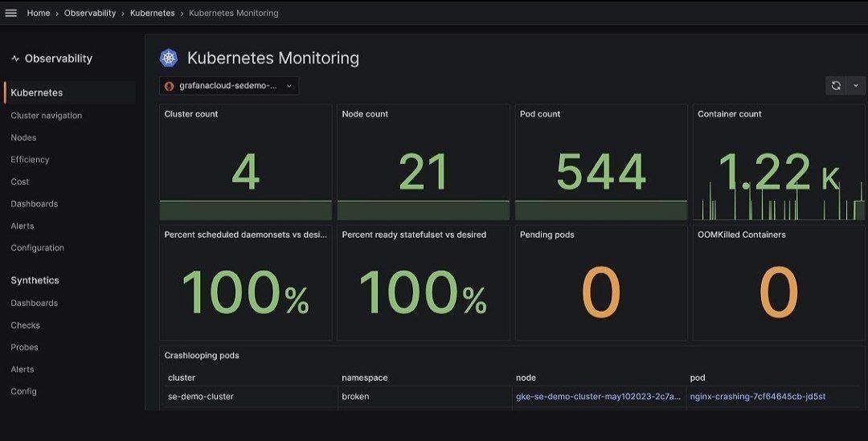
Task: Click the Crashlooping pods panel title
Action: 202,355
